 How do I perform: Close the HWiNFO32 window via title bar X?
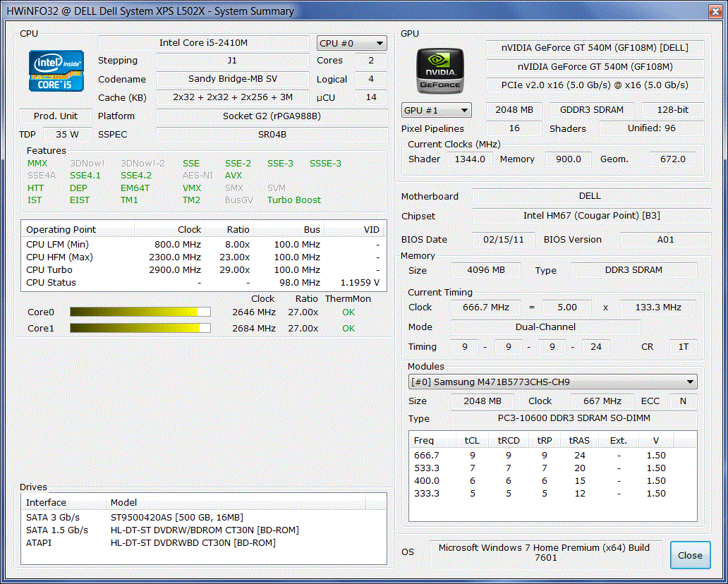715,11
